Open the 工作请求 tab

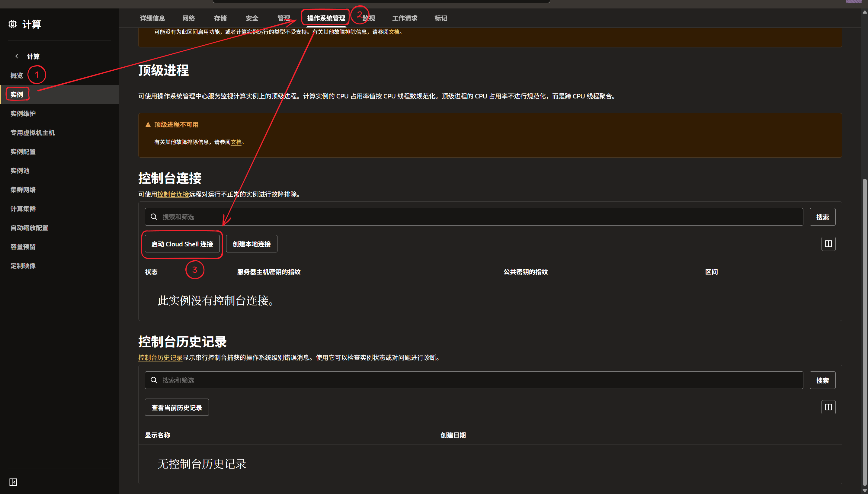[x=405, y=18]
